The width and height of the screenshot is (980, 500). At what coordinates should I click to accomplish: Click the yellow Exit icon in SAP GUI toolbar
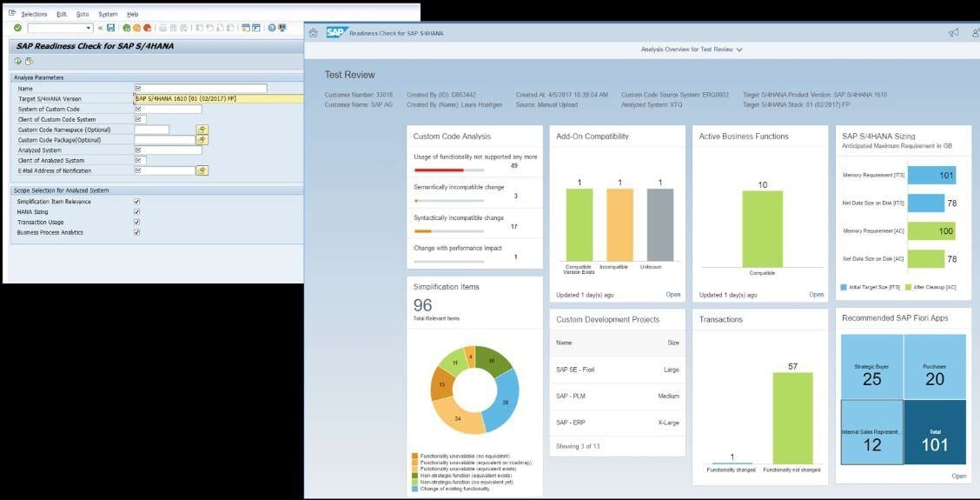coord(137,28)
